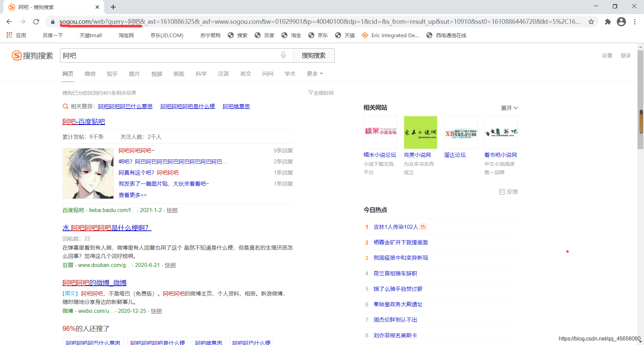Open the Eric Integrated De... bookmark

point(390,35)
